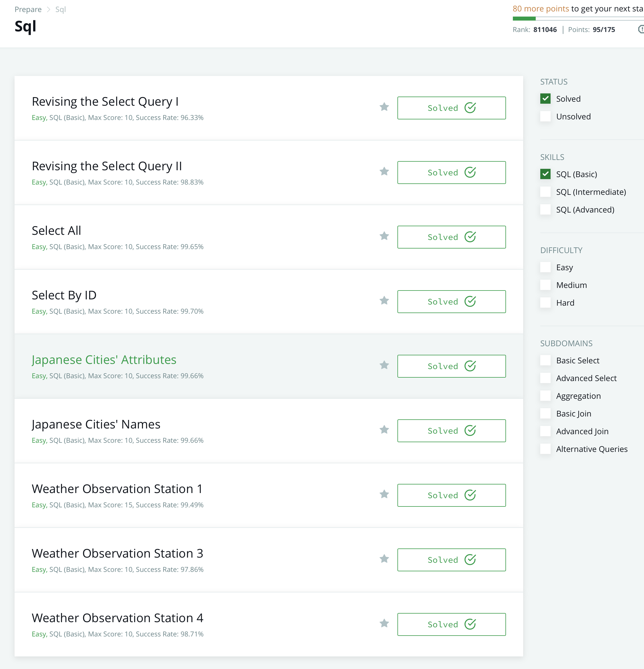The width and height of the screenshot is (644, 669).
Task: Click Solved button for Weather Observation Station 4
Action: click(451, 624)
